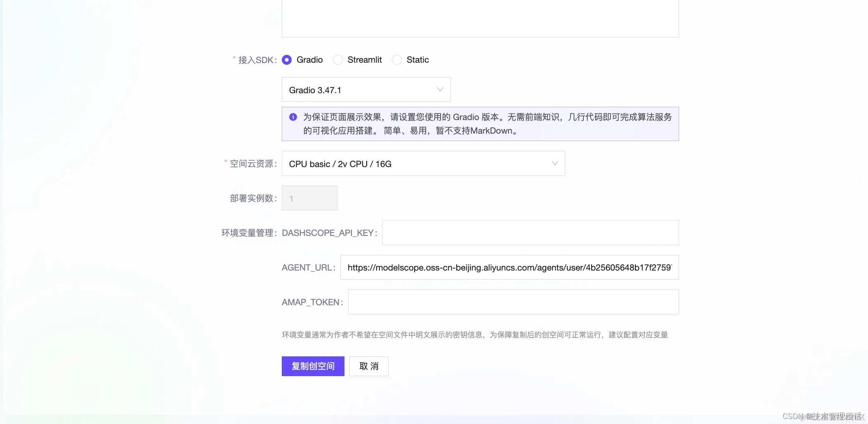Click the AGENT_URL field containing the modelscope URL

[x=509, y=267]
